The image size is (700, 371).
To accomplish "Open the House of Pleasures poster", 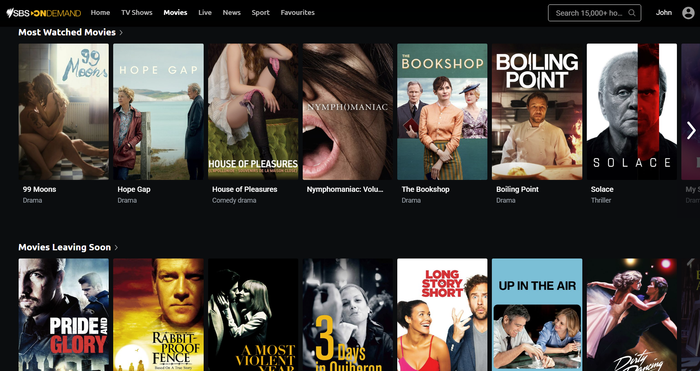I will pyautogui.click(x=253, y=112).
